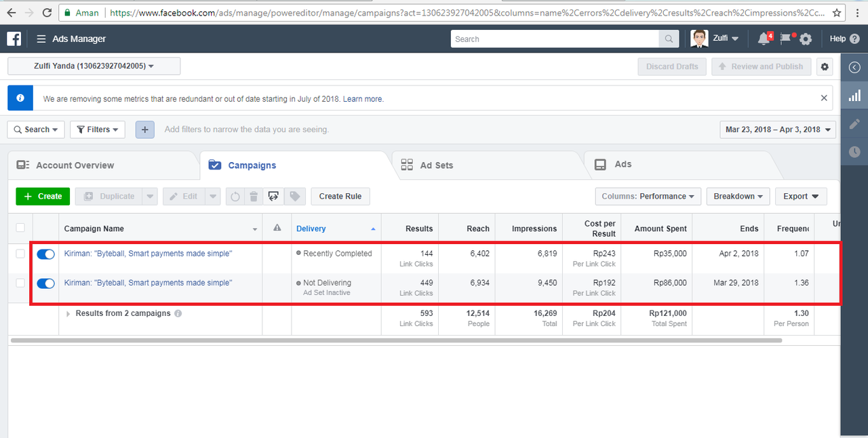
Task: Open the Duplicate dropdown arrow
Action: tap(151, 197)
